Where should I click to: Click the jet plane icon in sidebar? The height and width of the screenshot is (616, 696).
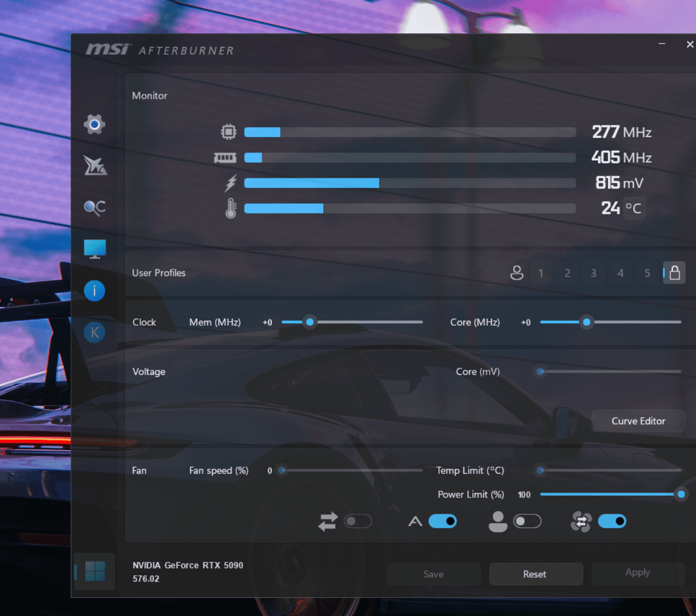94,165
